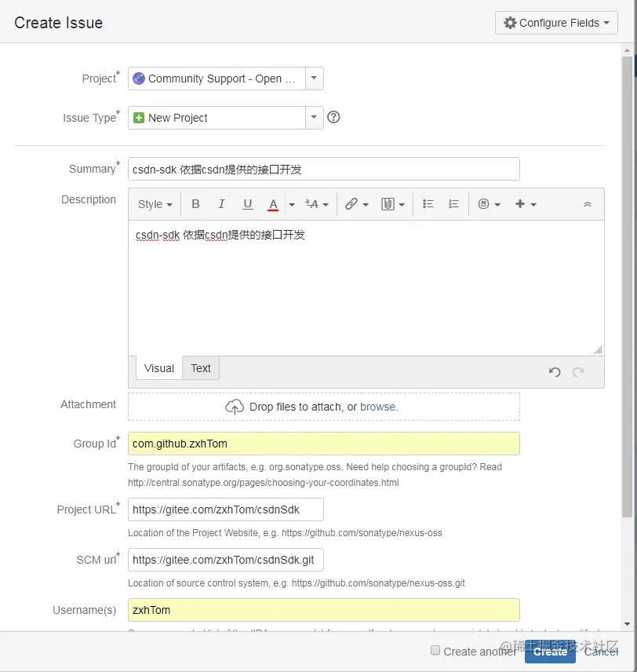This screenshot has width=637, height=672.
Task: Click the browse link for attachments
Action: click(378, 407)
